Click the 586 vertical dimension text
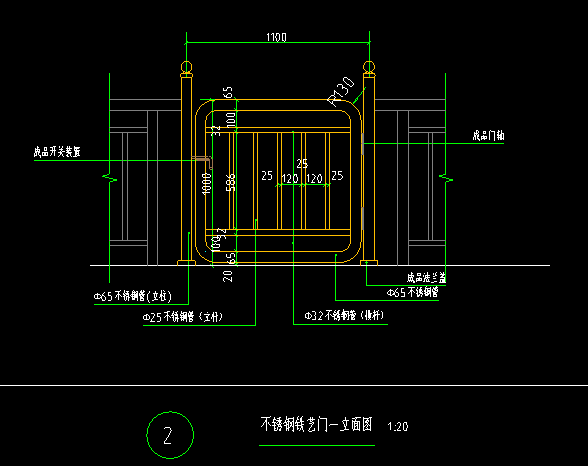The height and width of the screenshot is (466, 588). point(230,182)
